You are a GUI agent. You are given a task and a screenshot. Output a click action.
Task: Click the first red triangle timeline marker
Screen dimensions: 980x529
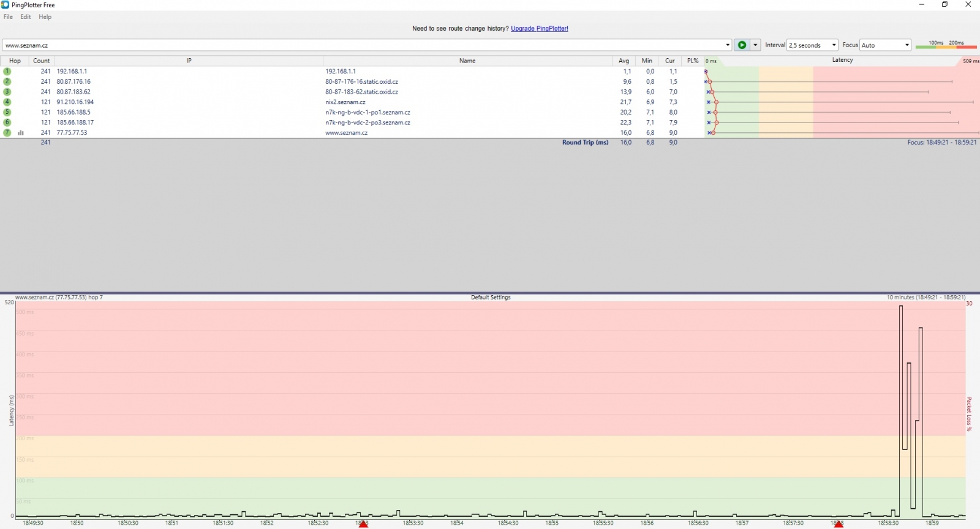[x=363, y=524]
